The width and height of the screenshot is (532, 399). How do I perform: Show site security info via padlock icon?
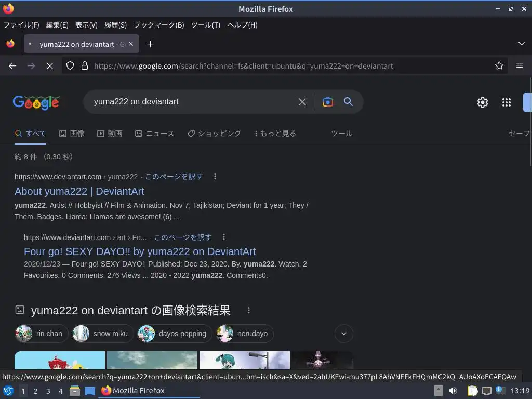click(85, 65)
